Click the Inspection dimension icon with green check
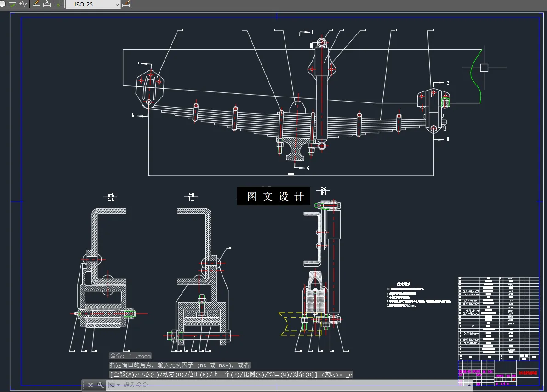547x392 pixels. pos(12,4)
